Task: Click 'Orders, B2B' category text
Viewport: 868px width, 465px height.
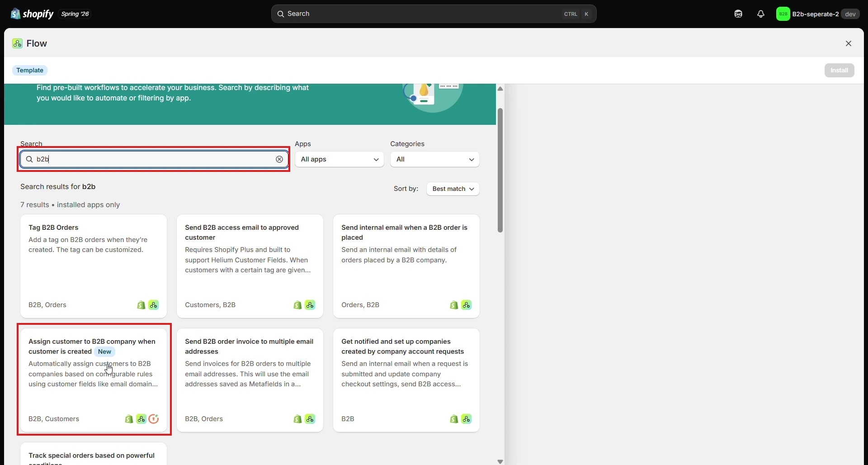Action: (x=360, y=305)
